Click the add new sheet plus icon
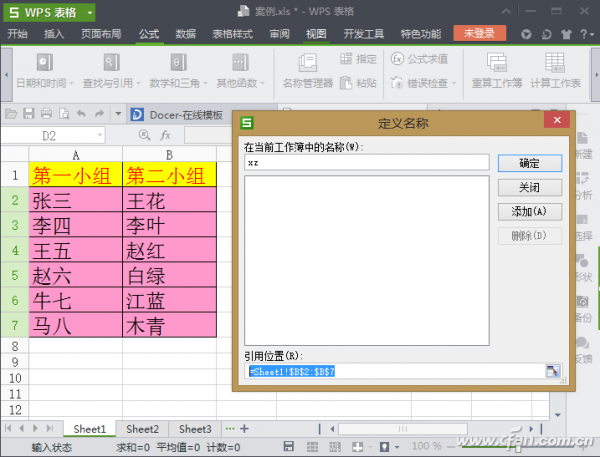The image size is (600, 457). 244,429
